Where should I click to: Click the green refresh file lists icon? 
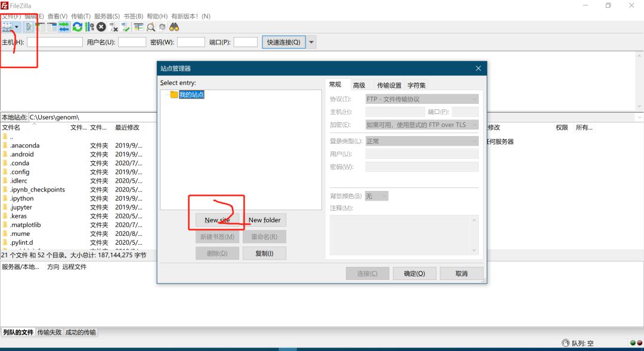tap(77, 27)
